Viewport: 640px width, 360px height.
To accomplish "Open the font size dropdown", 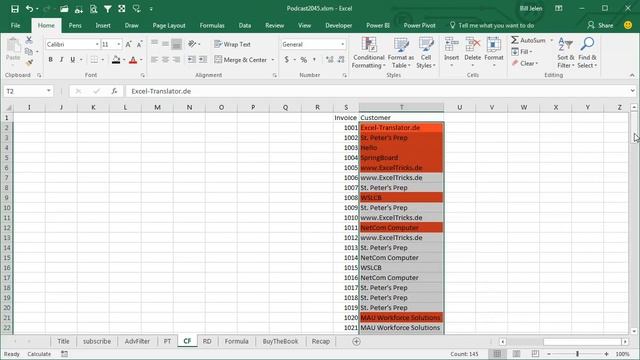I will [119, 44].
